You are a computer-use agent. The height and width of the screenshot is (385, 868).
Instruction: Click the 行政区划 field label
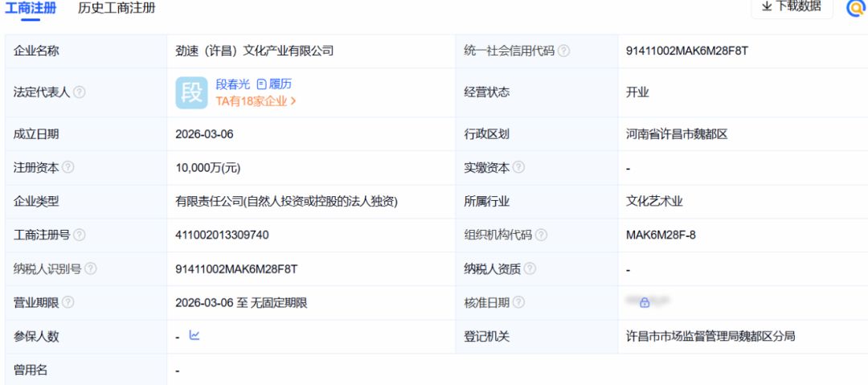(x=486, y=134)
